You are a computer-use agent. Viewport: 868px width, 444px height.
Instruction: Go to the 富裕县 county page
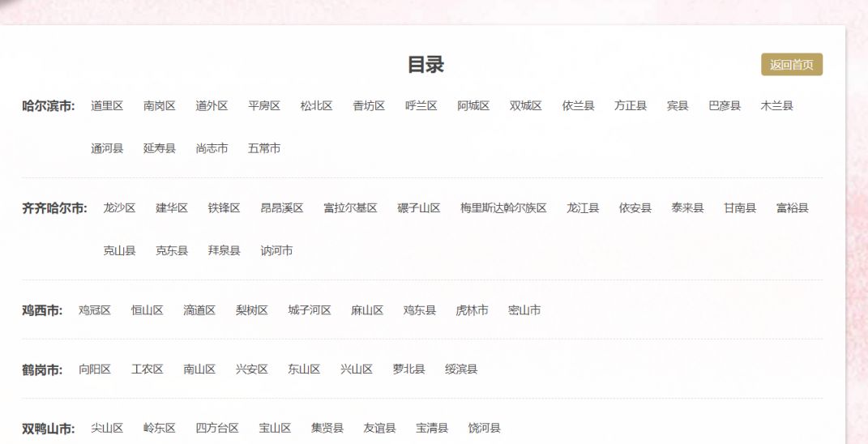click(x=792, y=208)
